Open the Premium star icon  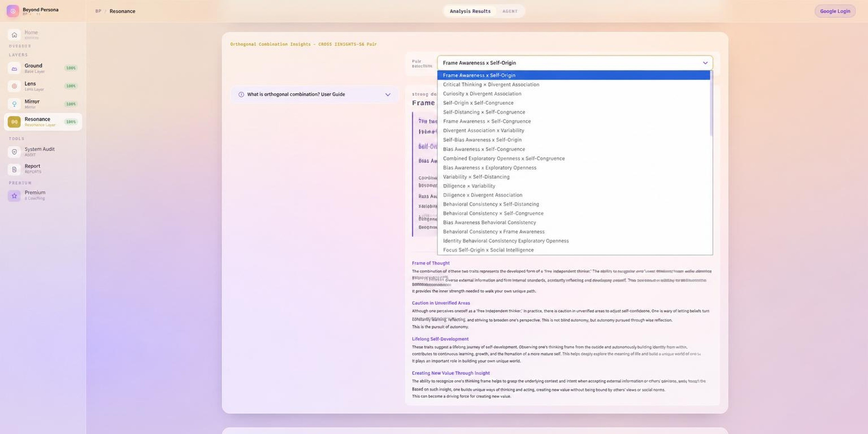14,196
